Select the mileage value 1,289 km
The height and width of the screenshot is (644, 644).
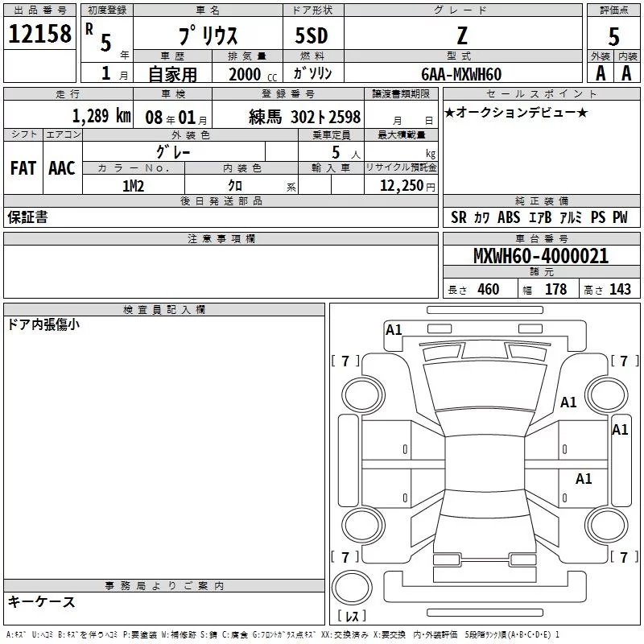[x=101, y=115]
